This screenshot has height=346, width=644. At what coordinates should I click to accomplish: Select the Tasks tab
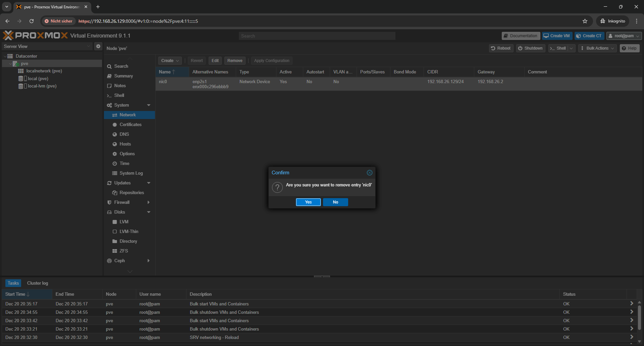(x=13, y=283)
